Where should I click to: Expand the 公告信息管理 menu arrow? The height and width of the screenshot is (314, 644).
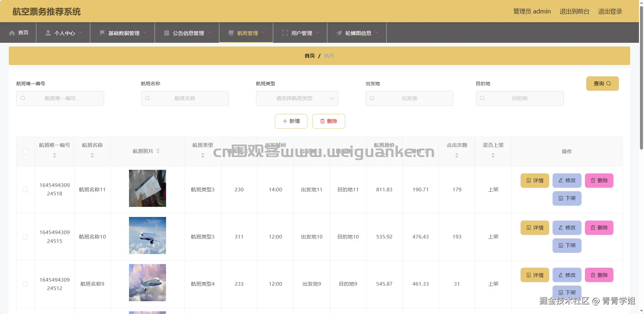(x=210, y=33)
